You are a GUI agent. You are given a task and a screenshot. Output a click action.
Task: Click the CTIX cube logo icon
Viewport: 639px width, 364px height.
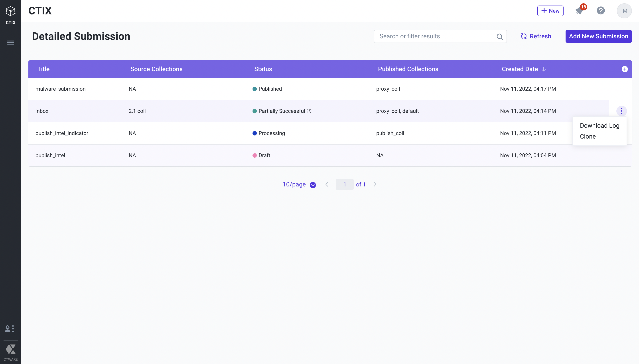tap(10, 11)
